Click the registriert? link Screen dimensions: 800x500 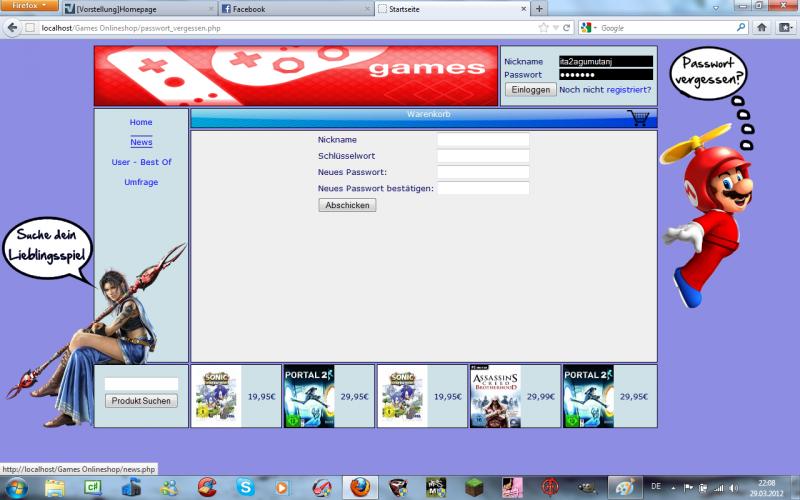click(628, 90)
